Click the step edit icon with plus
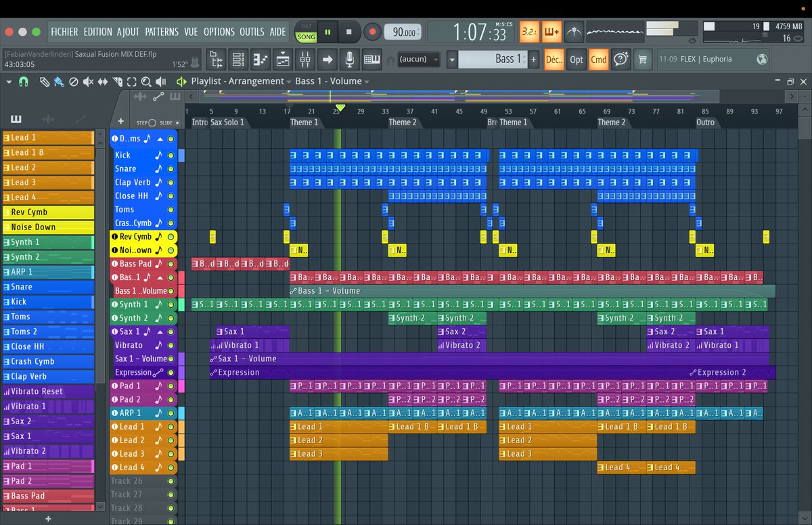Screen dimensions: 812x525 pos(551,31)
